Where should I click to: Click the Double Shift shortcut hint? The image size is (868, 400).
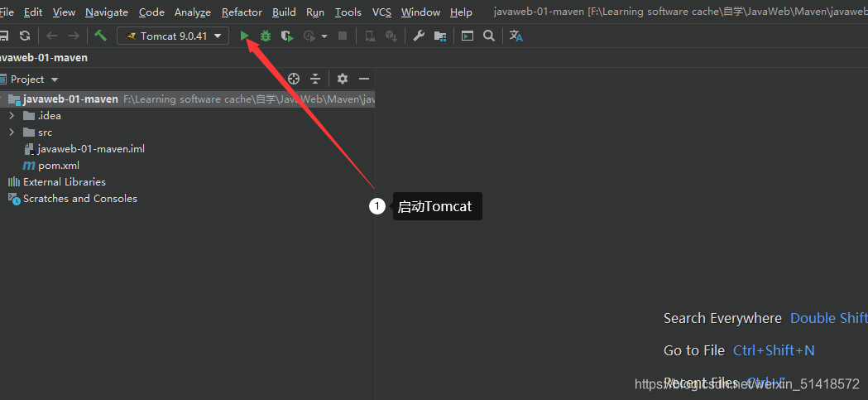tap(829, 318)
